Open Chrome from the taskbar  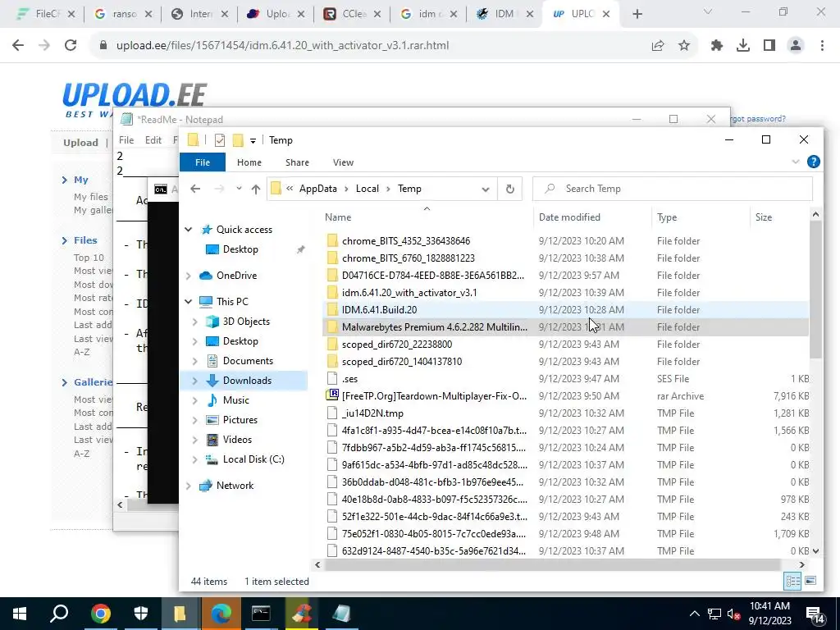coord(100,614)
